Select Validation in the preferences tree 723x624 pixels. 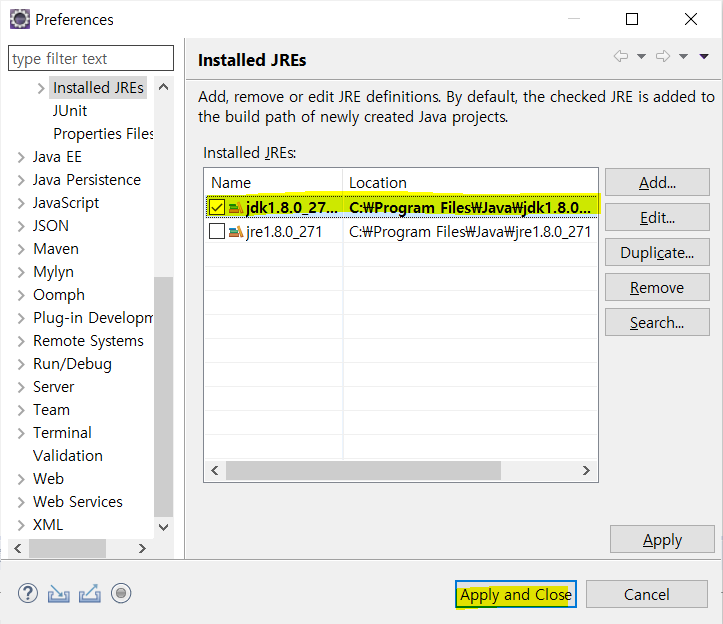pos(68,456)
